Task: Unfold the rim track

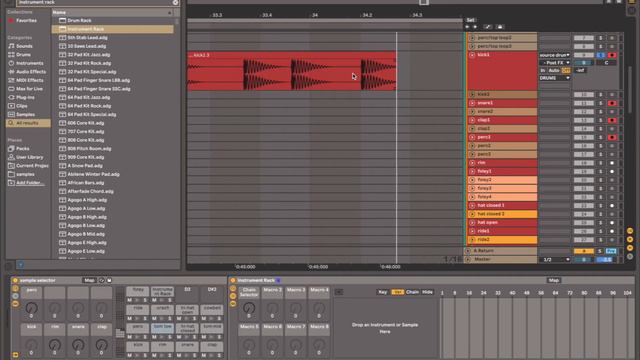Action: point(472,163)
